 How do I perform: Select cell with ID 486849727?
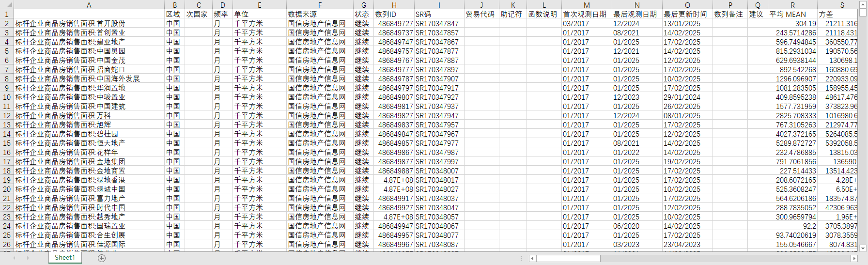point(394,23)
